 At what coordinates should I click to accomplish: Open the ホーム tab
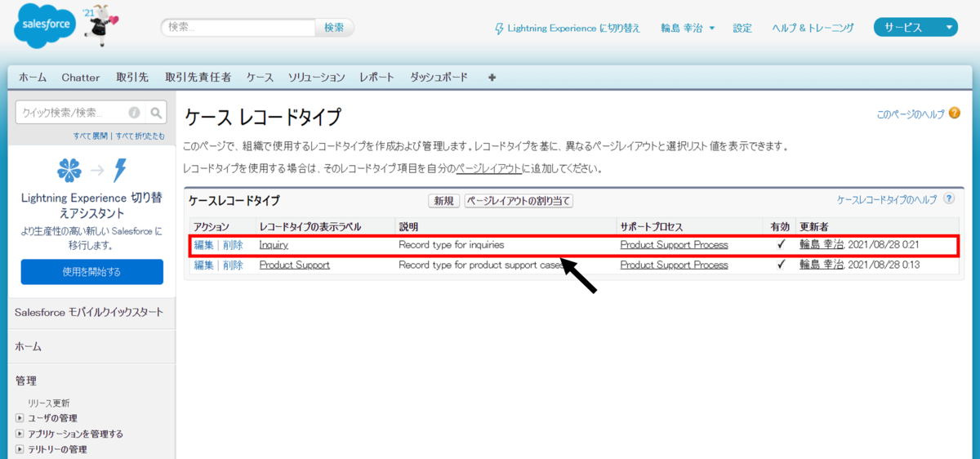click(33, 78)
